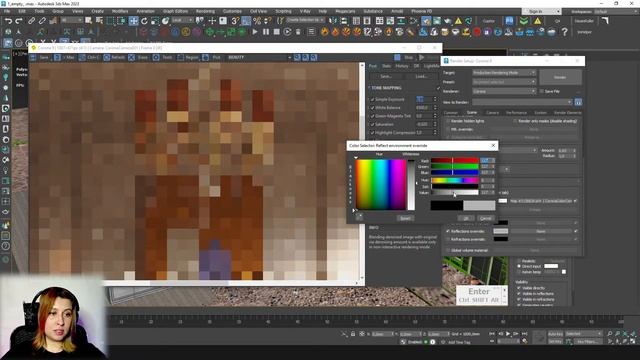Viewport: 640px width, 360px height.
Task: Click the hue color picker field
Action: tap(381, 184)
